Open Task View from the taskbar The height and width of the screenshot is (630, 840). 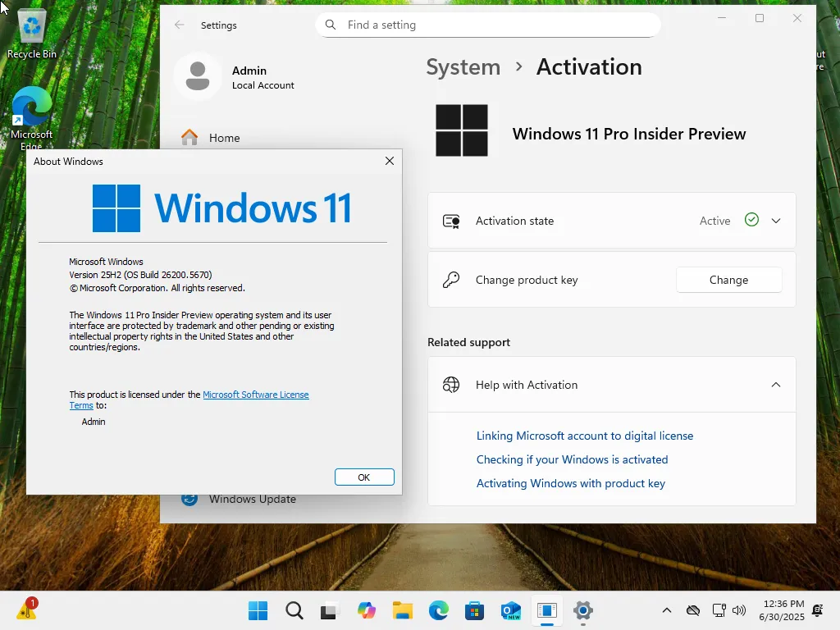(x=330, y=610)
